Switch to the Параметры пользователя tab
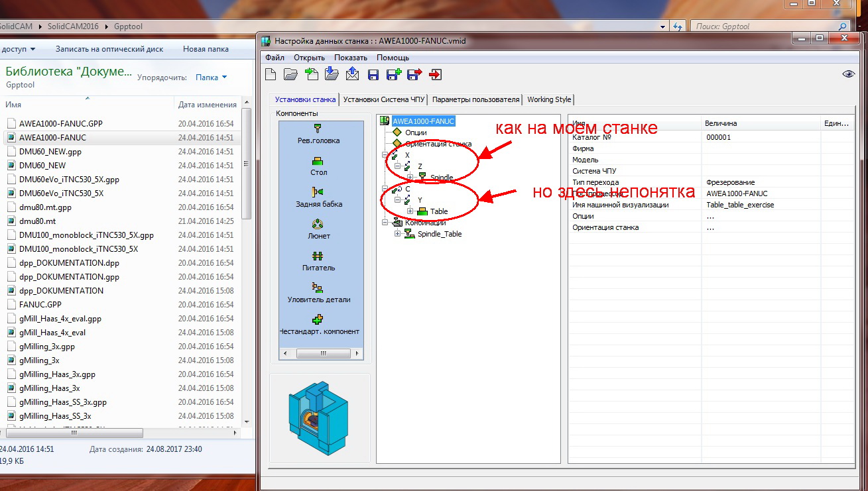 (475, 99)
